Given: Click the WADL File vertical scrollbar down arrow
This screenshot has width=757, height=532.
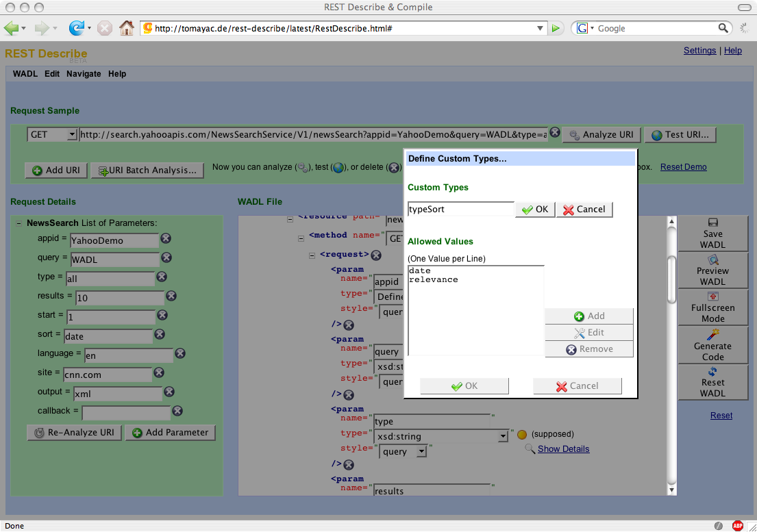Looking at the screenshot, I should tap(671, 490).
